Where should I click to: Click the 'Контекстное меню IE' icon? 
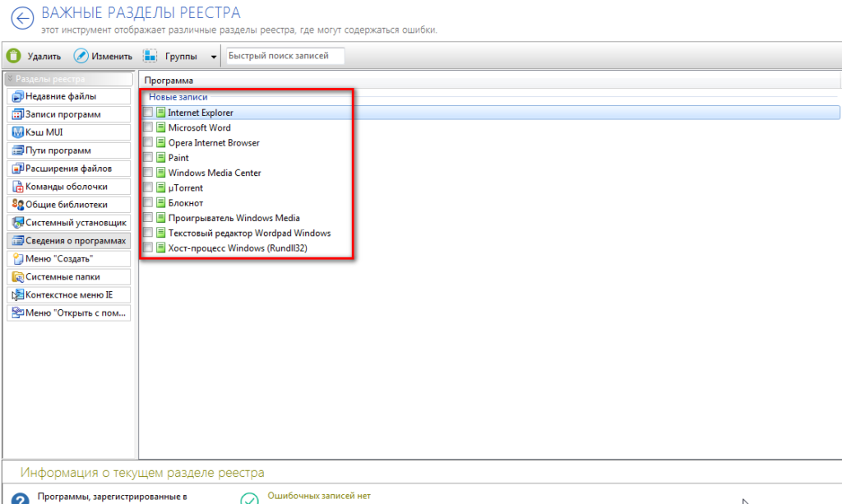pos(18,294)
